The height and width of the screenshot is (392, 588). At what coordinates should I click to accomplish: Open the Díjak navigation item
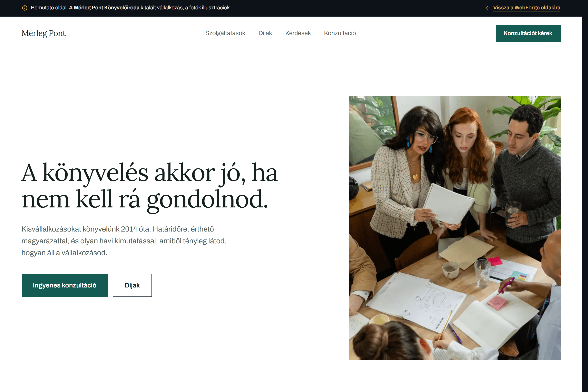[265, 33]
